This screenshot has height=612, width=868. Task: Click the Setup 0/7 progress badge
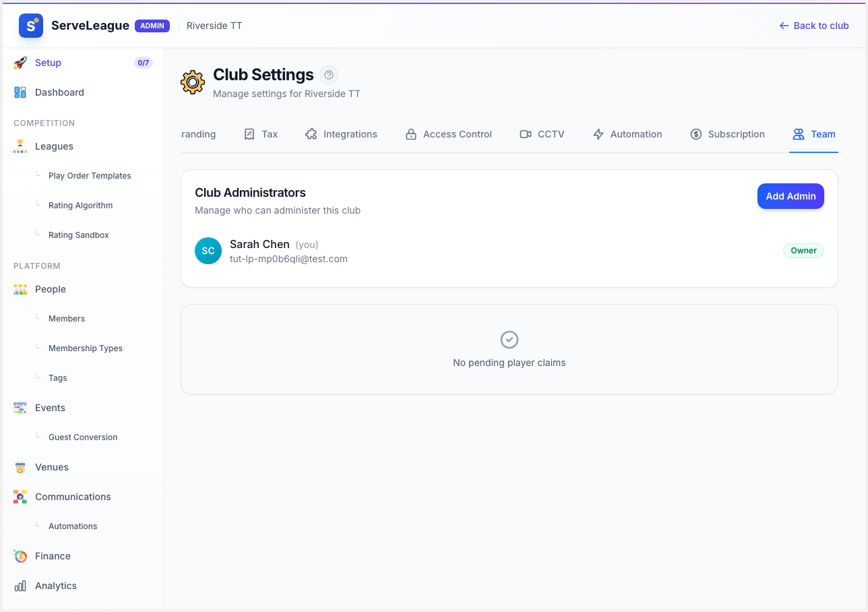click(143, 63)
